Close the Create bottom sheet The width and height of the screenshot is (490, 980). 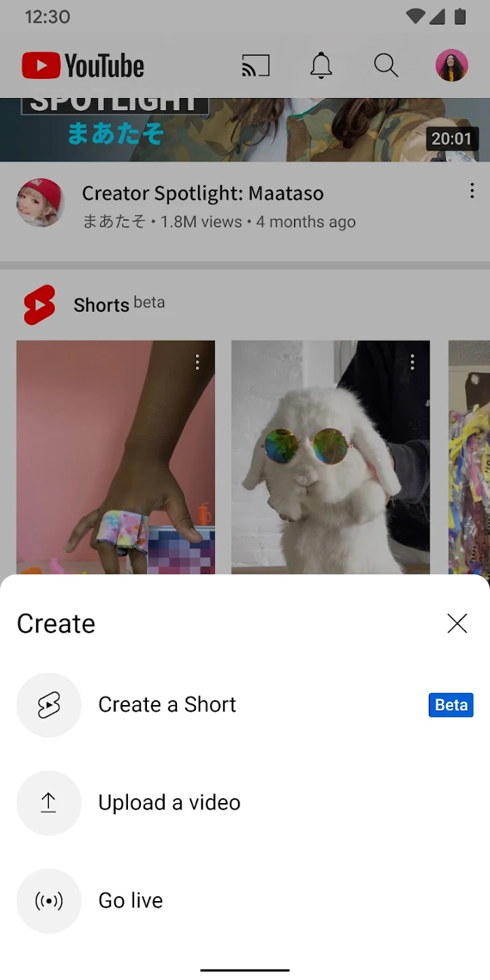coord(457,623)
